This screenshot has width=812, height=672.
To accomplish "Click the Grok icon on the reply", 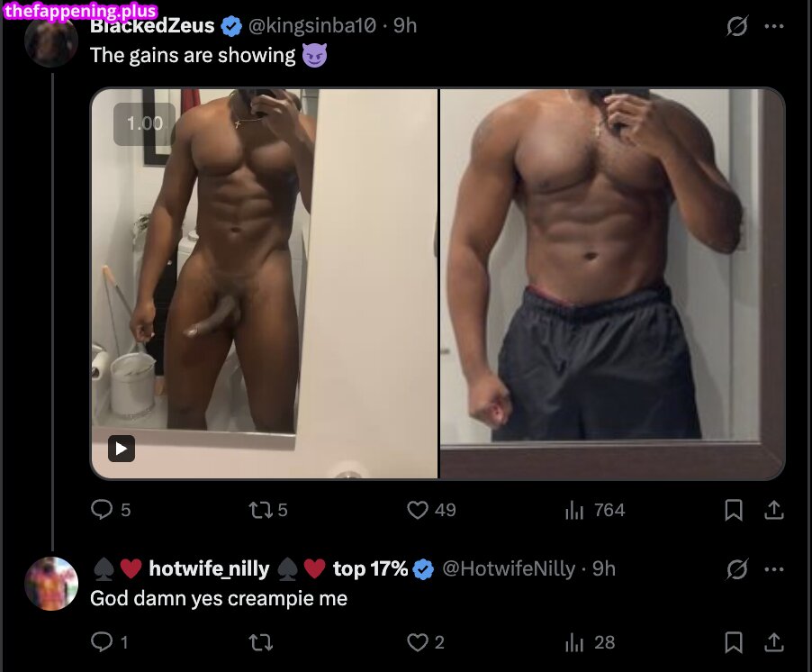I will 736,569.
